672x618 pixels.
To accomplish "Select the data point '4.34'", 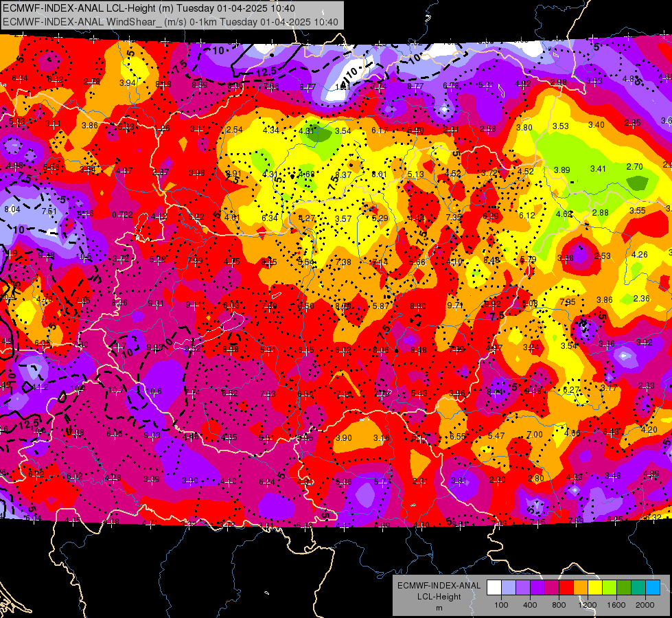I will [x=271, y=130].
